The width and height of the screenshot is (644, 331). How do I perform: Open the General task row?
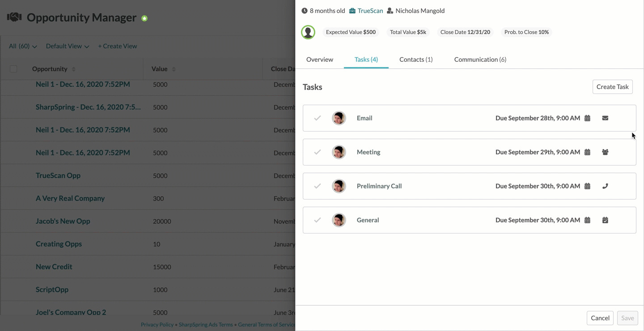[x=470, y=220]
